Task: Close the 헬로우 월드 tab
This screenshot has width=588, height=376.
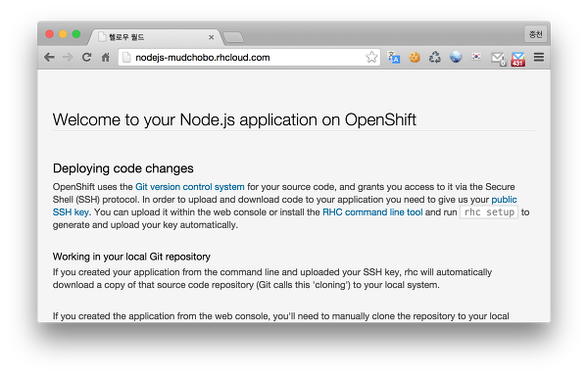Action: tap(211, 37)
